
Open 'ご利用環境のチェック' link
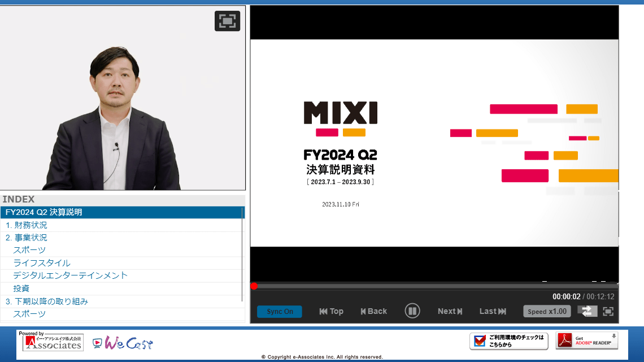click(x=508, y=341)
